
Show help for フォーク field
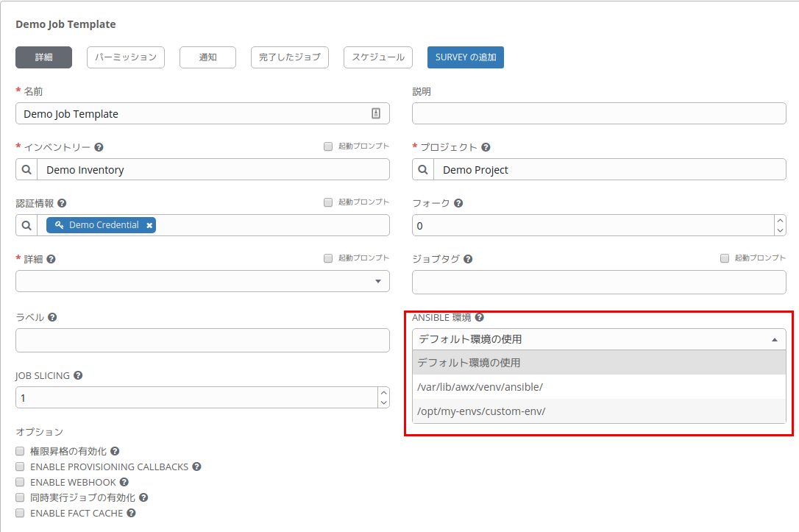(x=458, y=203)
